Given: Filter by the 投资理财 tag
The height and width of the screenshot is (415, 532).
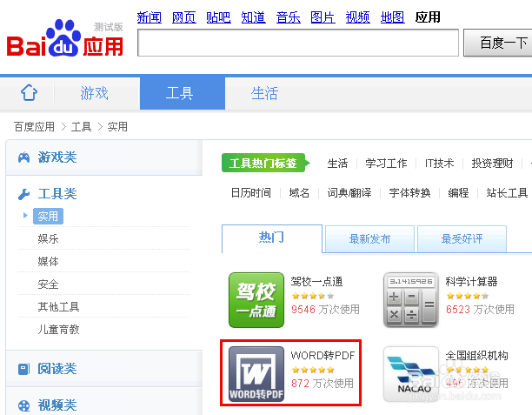Looking at the screenshot, I should 492,164.
